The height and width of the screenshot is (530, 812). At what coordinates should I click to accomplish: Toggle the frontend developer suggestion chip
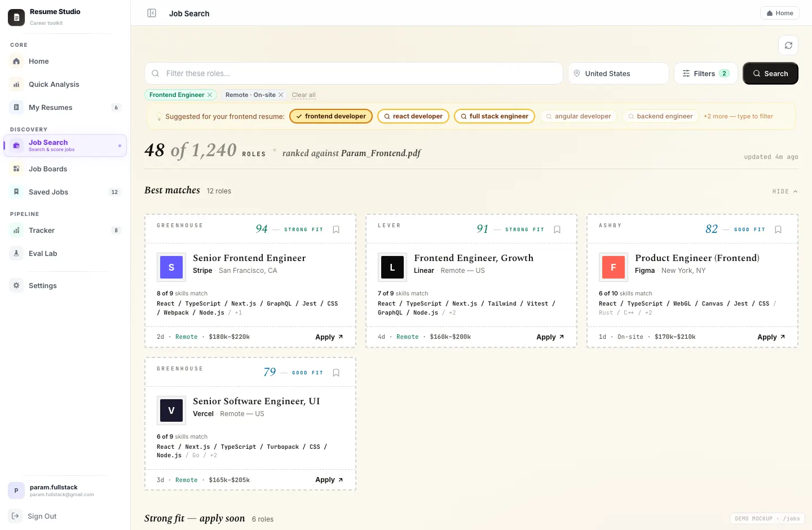point(331,116)
